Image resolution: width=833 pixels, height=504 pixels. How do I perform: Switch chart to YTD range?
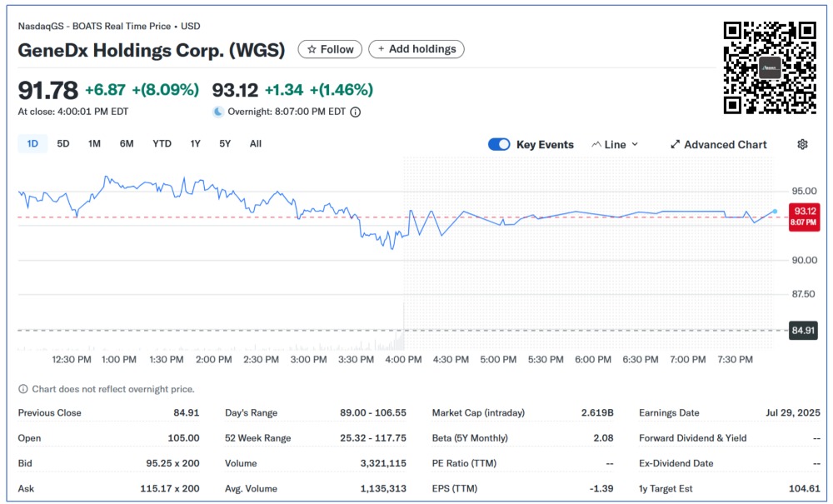click(162, 144)
